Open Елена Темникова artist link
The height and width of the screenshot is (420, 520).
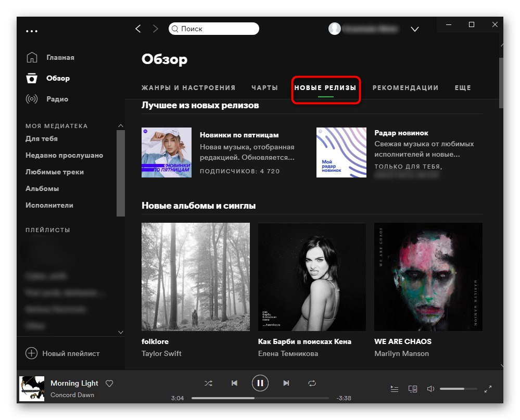point(288,354)
